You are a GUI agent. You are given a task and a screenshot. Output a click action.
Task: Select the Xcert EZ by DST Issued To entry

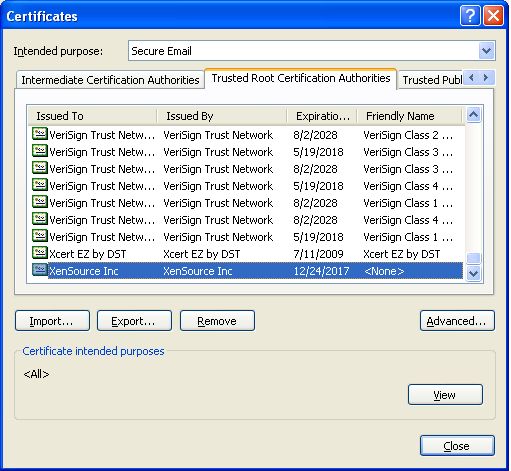88,254
